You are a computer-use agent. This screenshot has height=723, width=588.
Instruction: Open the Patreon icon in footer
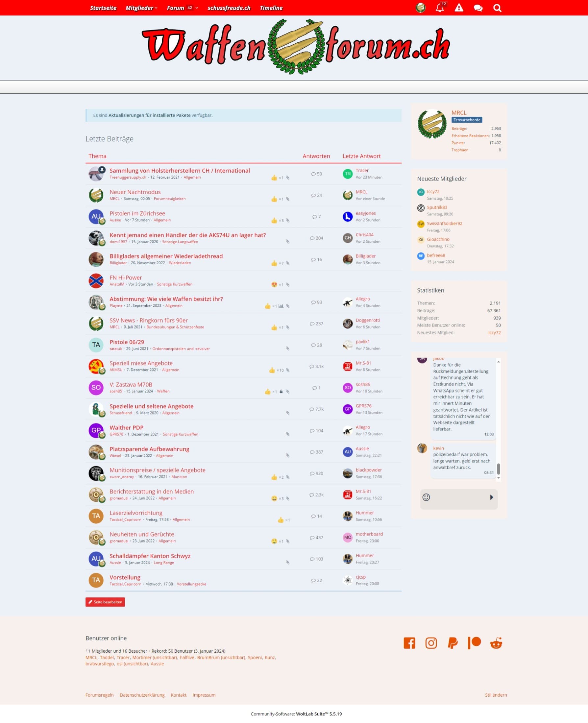point(474,643)
